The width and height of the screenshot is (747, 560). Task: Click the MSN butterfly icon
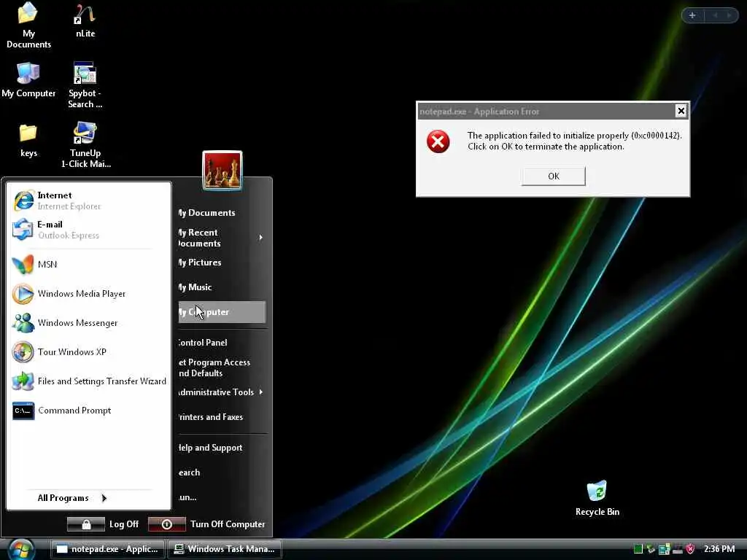coord(23,264)
